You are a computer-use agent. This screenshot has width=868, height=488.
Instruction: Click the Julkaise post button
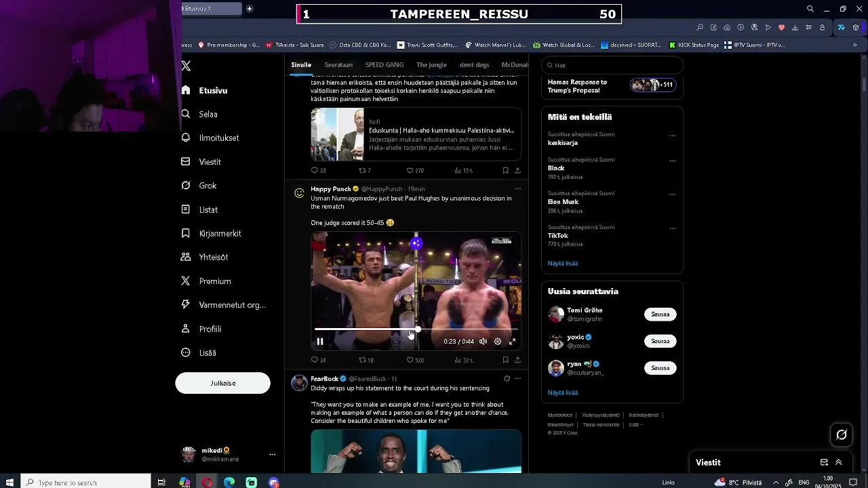coord(222,383)
